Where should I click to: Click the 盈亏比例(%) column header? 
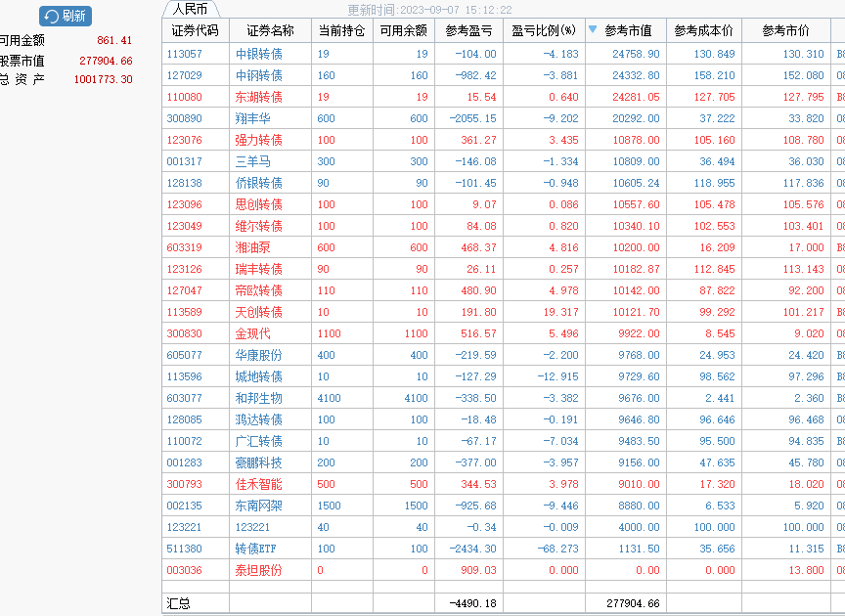(544, 30)
